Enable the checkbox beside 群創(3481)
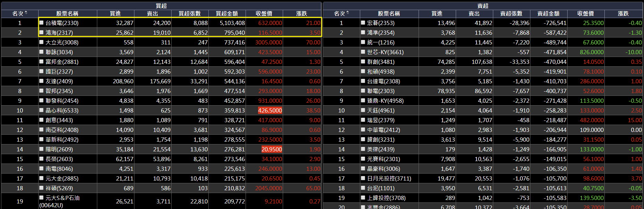Viewport: 644px width, 209px height. pyautogui.click(x=363, y=61)
